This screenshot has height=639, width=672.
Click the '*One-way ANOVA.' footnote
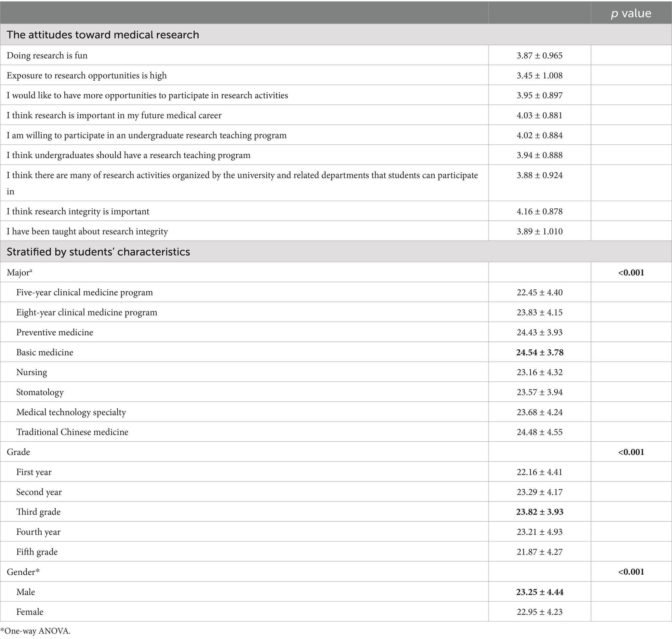point(35,631)
